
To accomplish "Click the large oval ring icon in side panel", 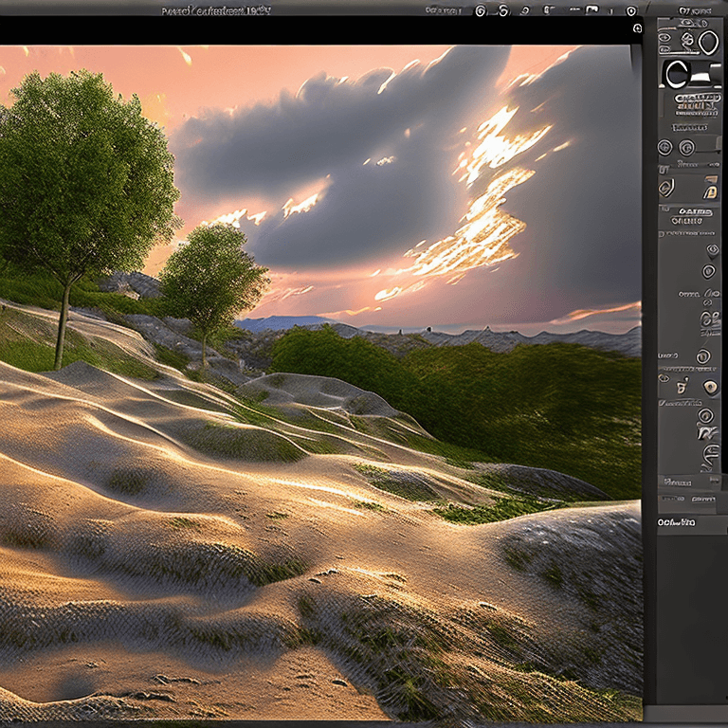I will tap(708, 43).
